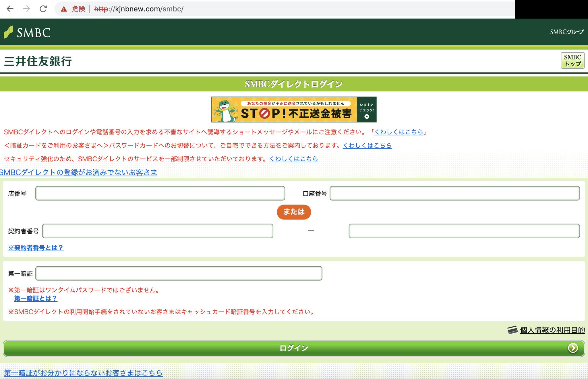588x379 pixels.
Task: Click the play icon on banner
Action: 367,117
